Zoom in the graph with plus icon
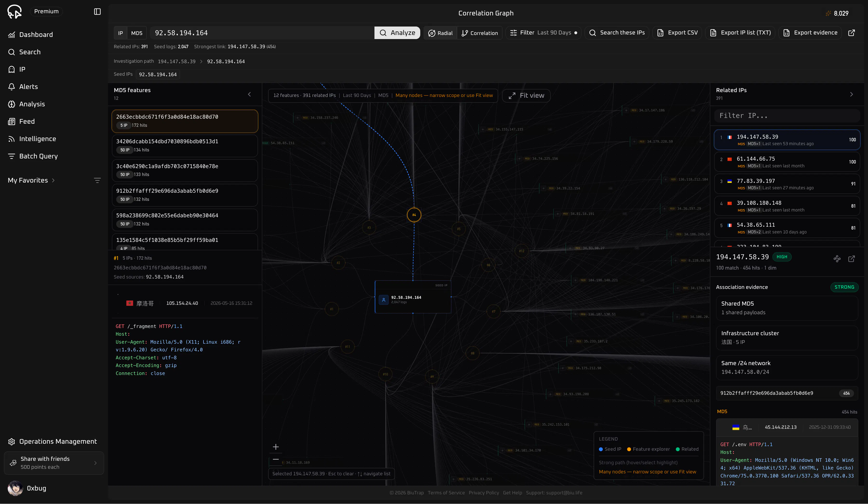The image size is (868, 504). click(276, 447)
